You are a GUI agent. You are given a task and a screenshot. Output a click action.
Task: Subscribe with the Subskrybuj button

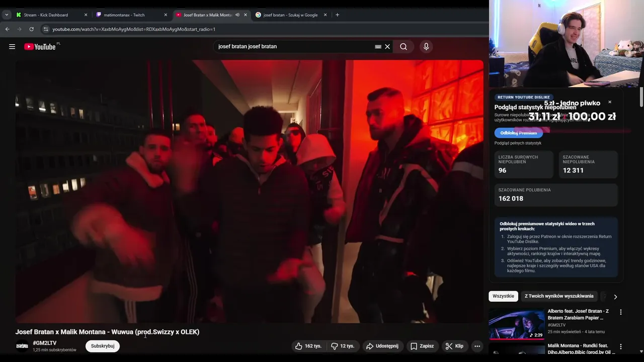(103, 346)
